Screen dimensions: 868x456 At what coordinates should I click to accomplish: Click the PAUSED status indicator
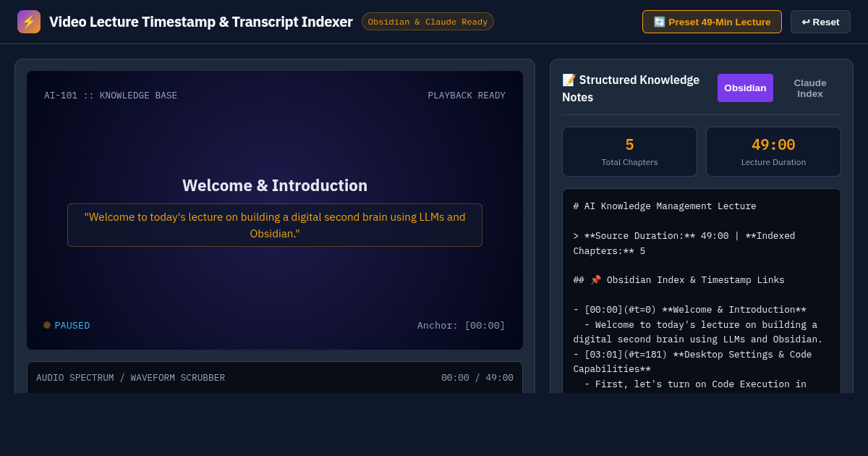[67, 326]
